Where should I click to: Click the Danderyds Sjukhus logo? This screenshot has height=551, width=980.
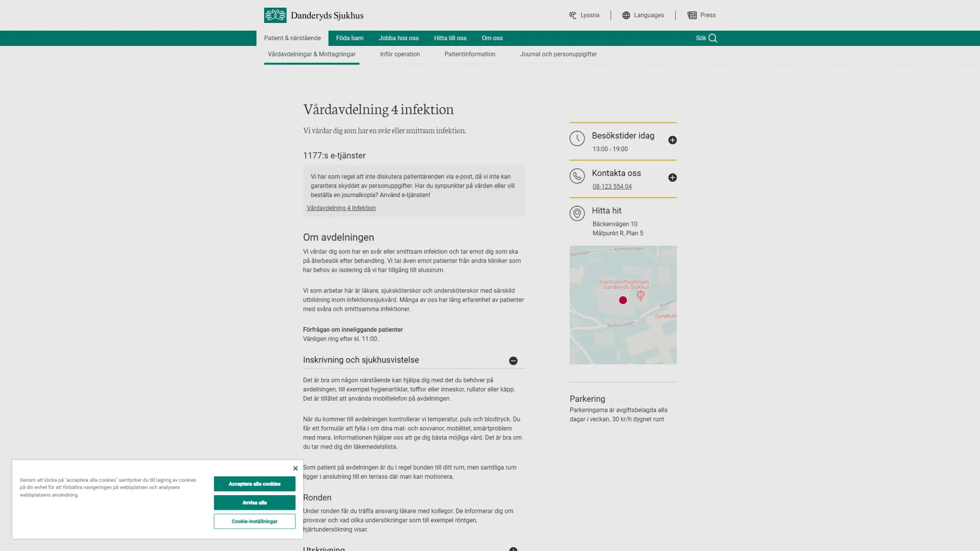tap(313, 15)
